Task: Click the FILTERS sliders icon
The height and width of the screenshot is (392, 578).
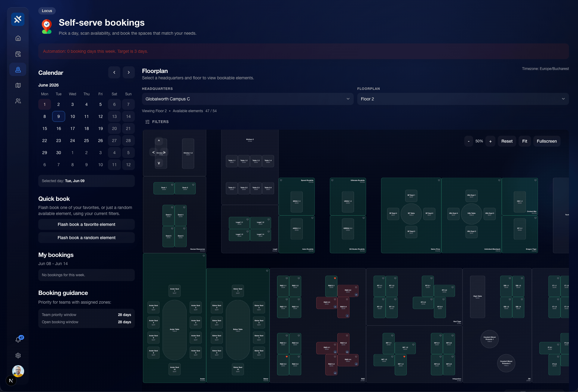Action: [147, 122]
